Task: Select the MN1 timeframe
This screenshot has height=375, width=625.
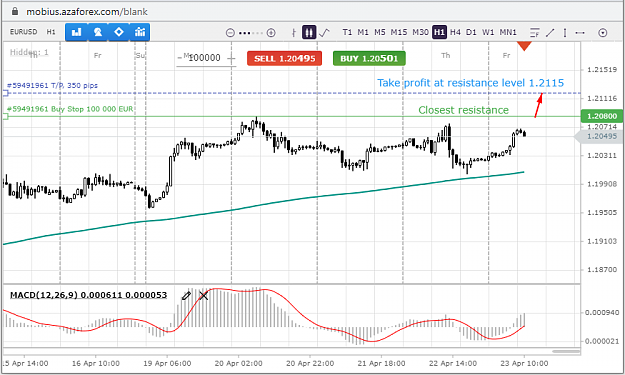Action: [x=508, y=32]
